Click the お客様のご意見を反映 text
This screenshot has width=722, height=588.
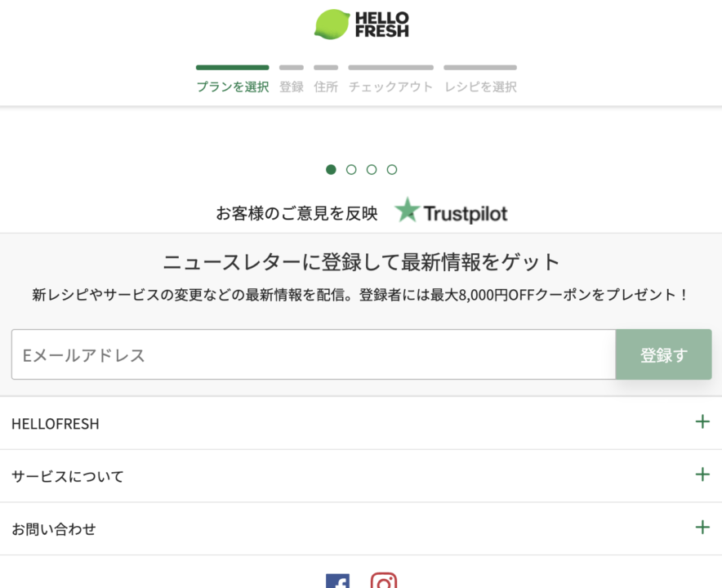296,214
